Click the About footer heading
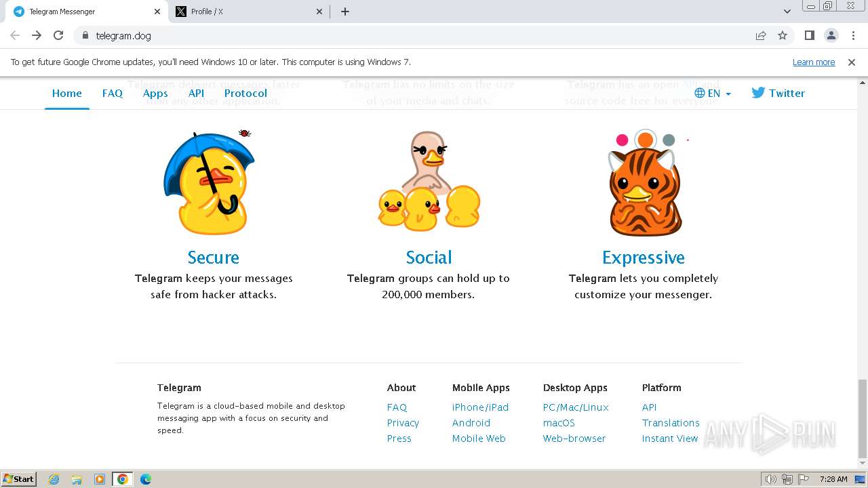868x488 pixels. [x=401, y=388]
